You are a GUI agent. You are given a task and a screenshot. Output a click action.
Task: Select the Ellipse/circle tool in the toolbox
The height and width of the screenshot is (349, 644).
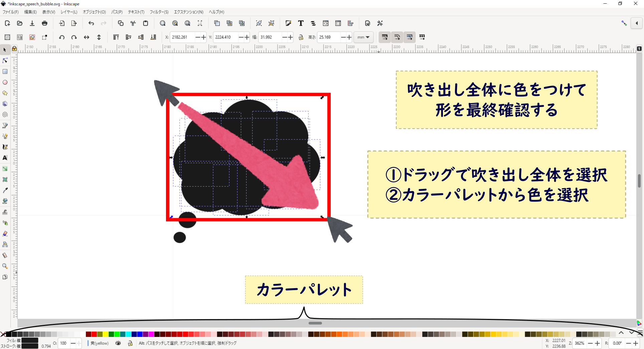coord(5,82)
